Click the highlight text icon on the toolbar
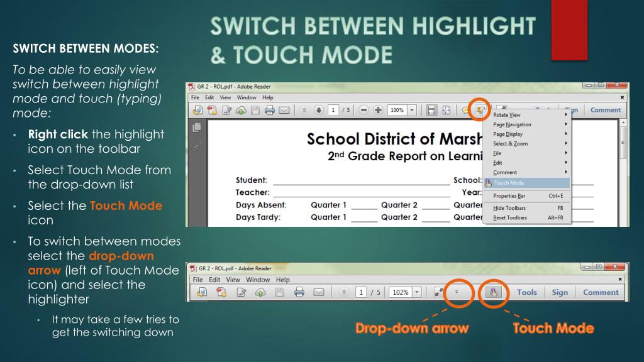This screenshot has width=644, height=362. [x=480, y=109]
